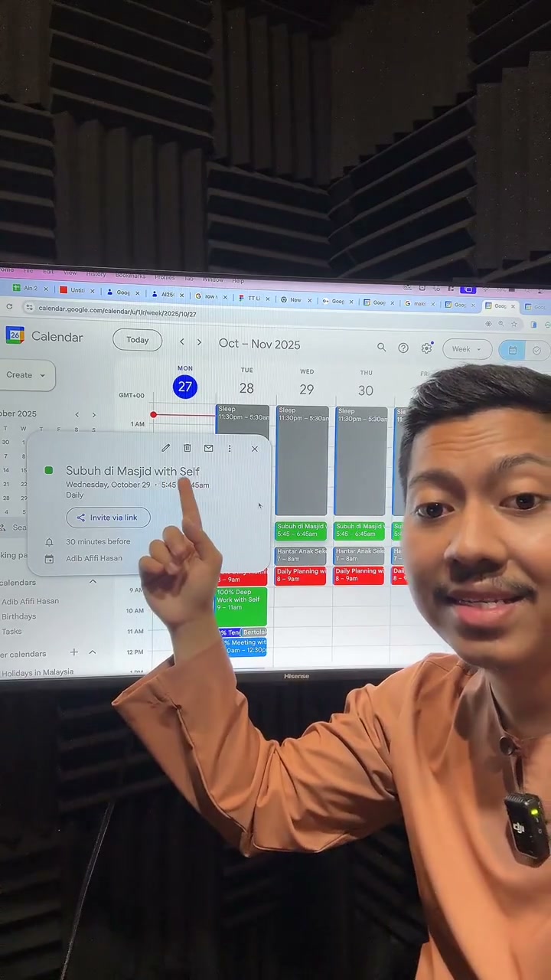Mini calendar previous month arrow
The image size is (551, 980).
77,414
